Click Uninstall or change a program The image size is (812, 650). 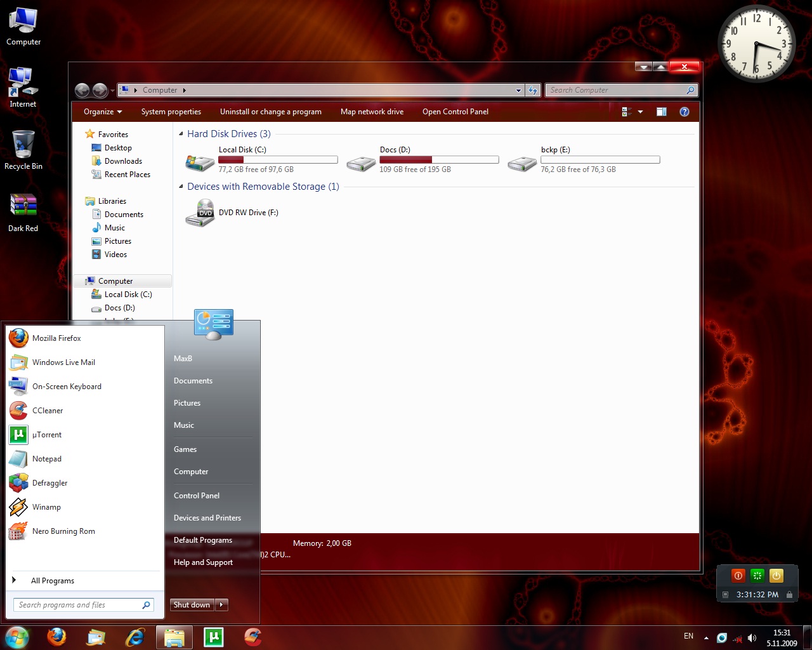[x=271, y=112]
